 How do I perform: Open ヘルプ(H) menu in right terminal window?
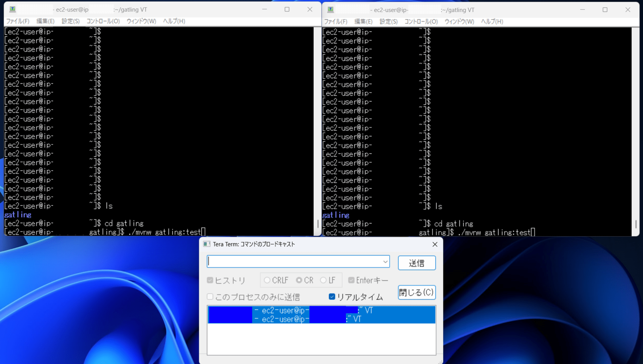(x=492, y=22)
